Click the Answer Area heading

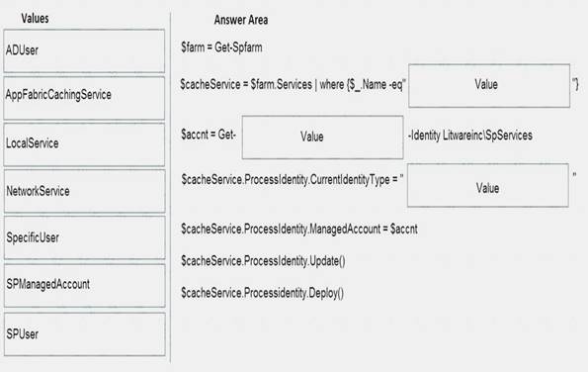[x=241, y=20]
